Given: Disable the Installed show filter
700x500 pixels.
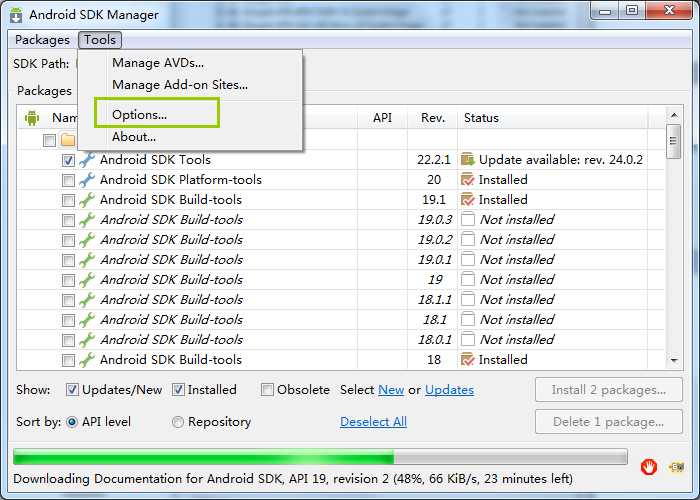Looking at the screenshot, I should 178,390.
